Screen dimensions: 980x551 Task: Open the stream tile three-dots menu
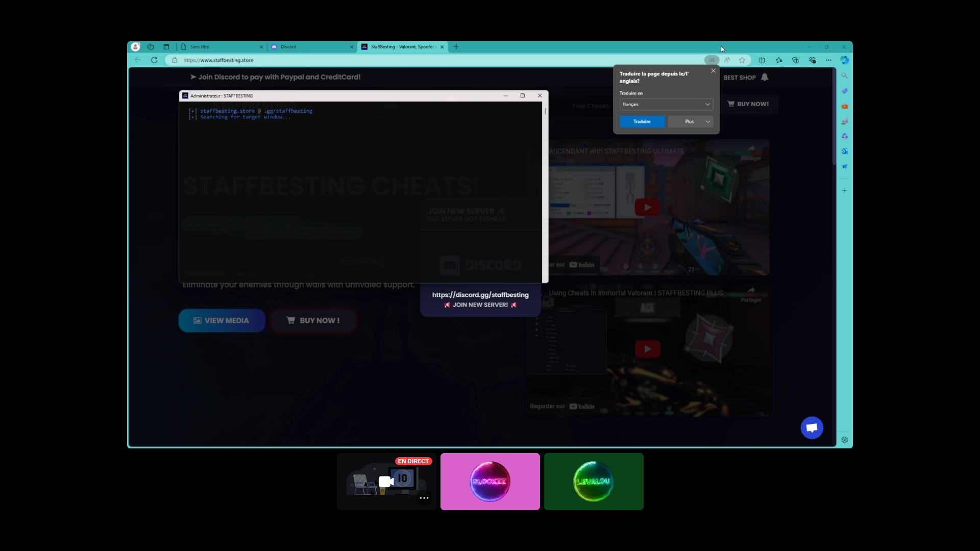(424, 498)
